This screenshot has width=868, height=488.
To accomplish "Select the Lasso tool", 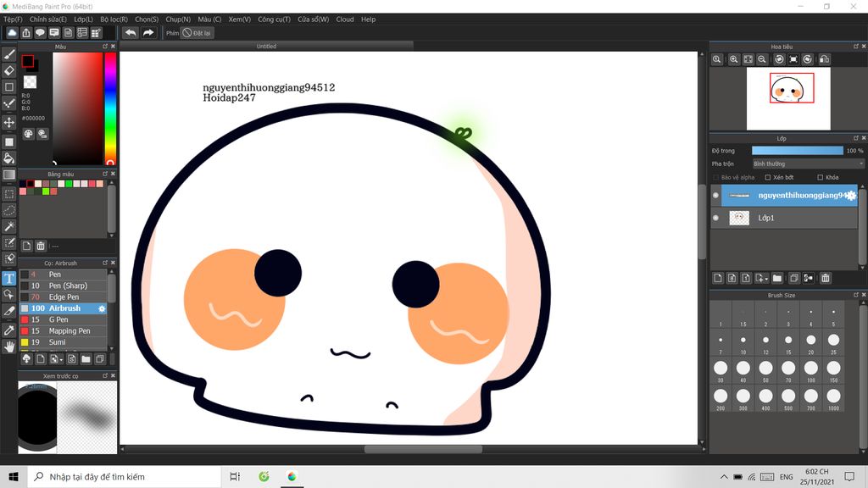I will click(x=8, y=210).
